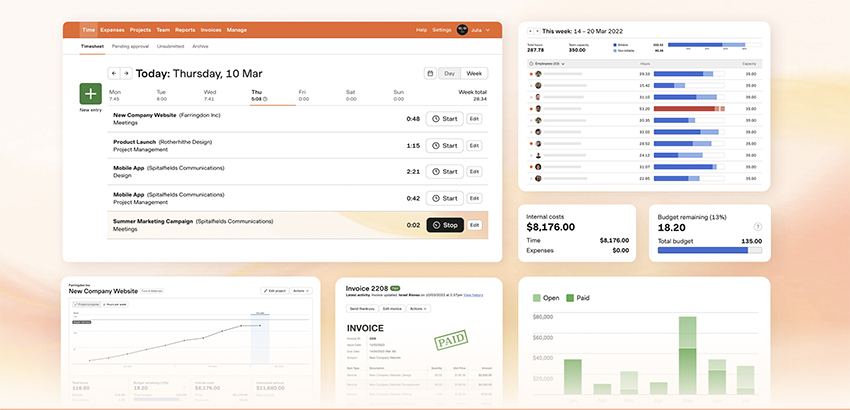The height and width of the screenshot is (410, 850).
Task: Click View history link on invoice
Action: (473, 295)
